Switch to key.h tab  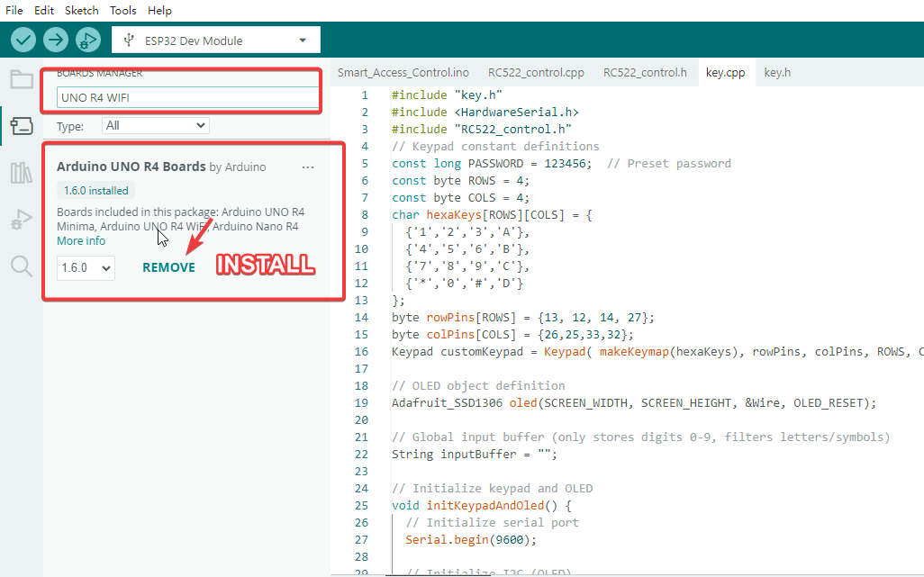[777, 72]
